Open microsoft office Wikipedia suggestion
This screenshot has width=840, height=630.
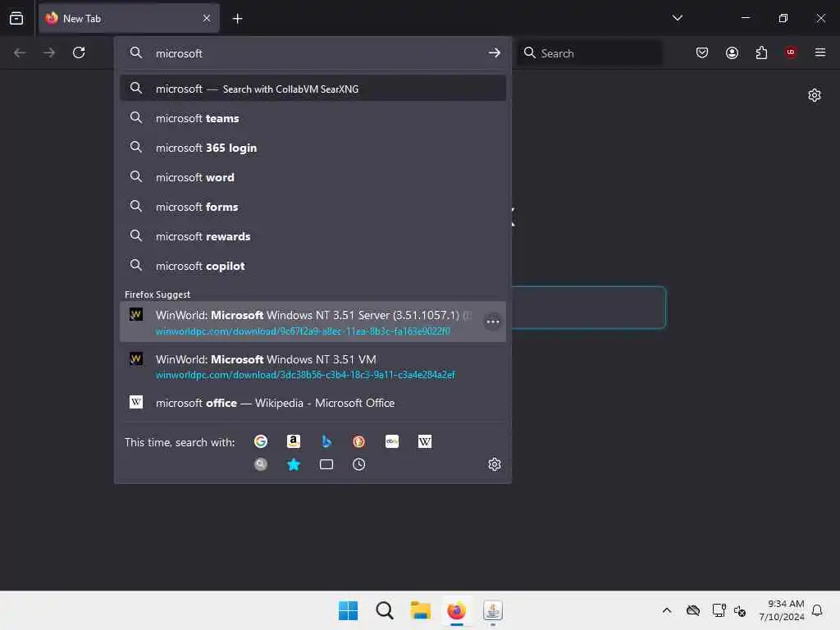313,403
